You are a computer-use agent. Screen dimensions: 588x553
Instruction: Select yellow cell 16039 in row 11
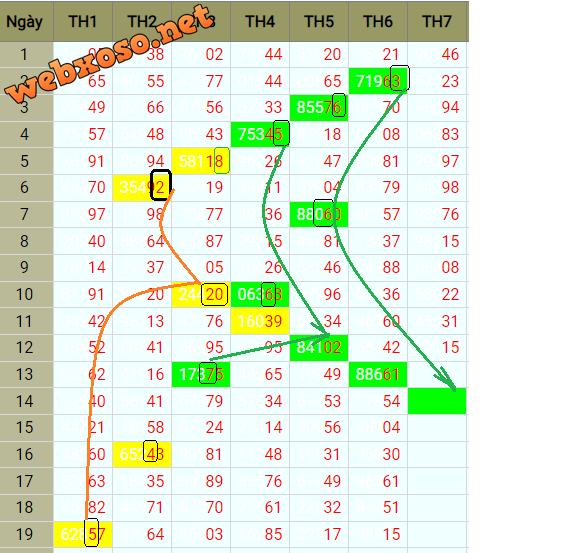click(260, 321)
